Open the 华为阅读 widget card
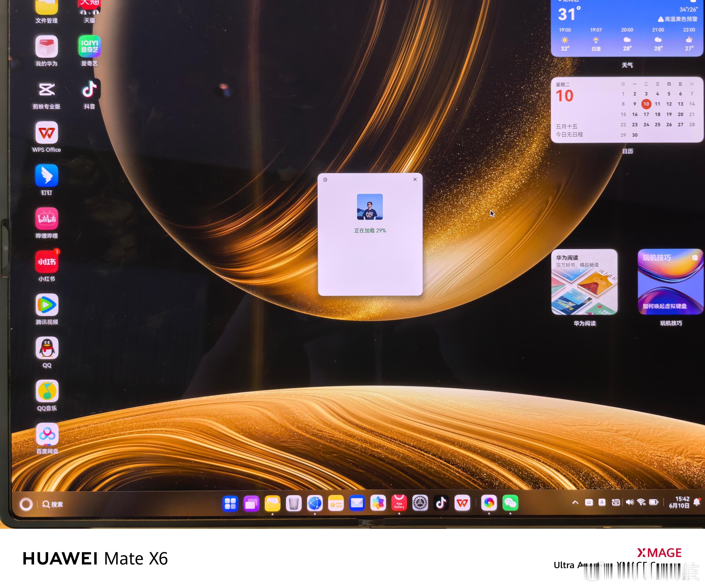This screenshot has width=705, height=588. 585,282
